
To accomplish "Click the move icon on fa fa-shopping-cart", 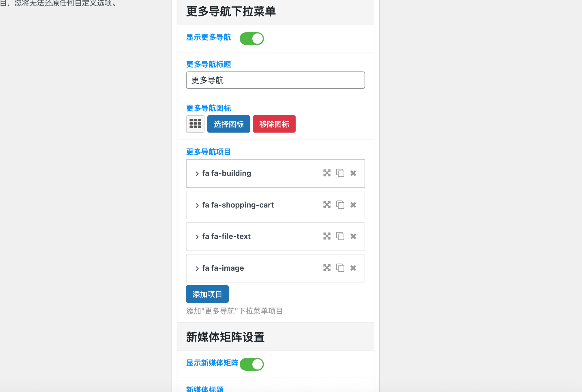I will click(x=327, y=205).
